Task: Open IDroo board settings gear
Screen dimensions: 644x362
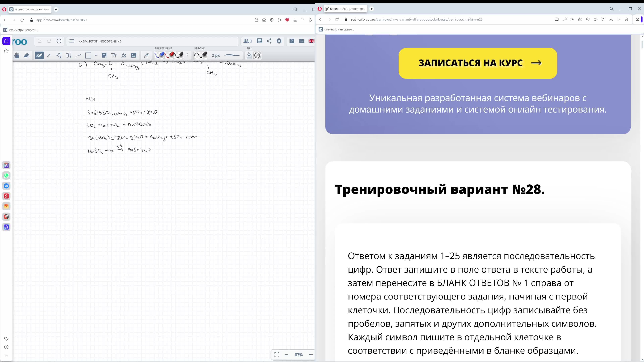Action: pos(279,41)
